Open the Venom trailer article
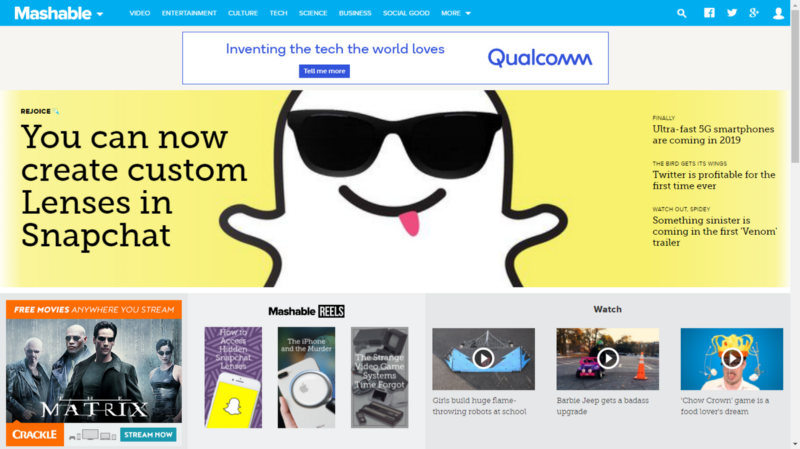 click(x=714, y=231)
